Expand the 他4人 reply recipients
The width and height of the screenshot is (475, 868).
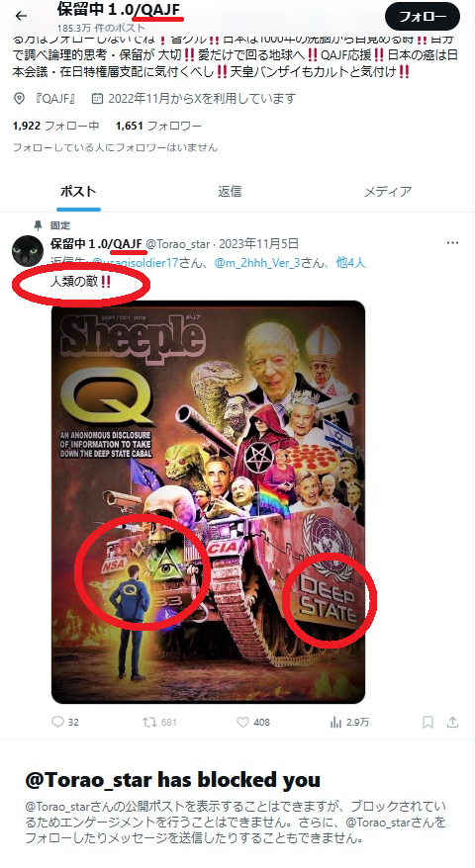pyautogui.click(x=351, y=262)
